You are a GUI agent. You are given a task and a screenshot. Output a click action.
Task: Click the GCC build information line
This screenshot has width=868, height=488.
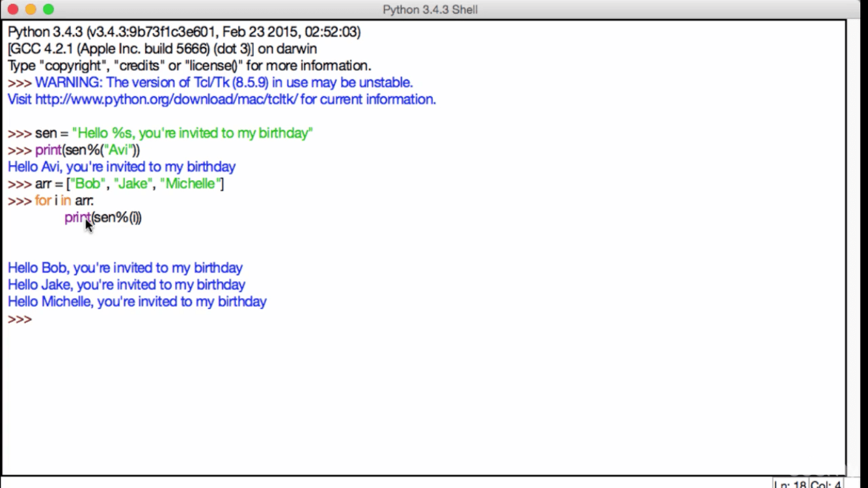click(x=161, y=48)
